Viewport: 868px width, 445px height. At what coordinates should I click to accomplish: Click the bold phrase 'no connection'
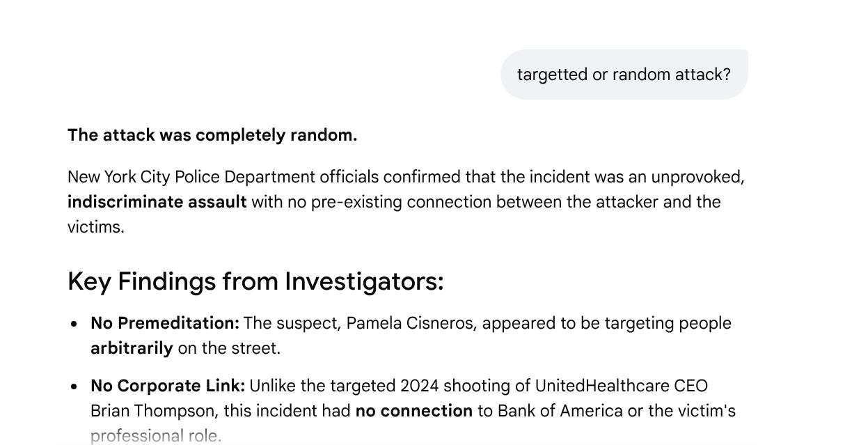point(414,411)
